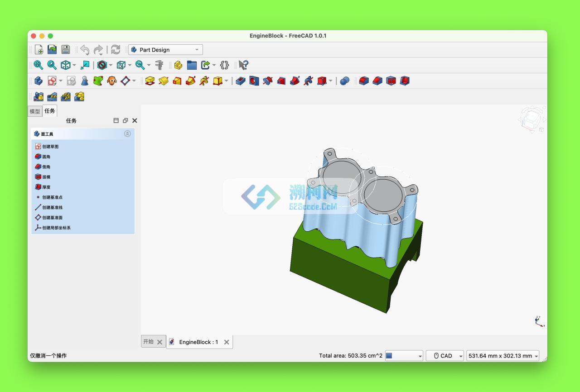Click the Redo arrow icon
The height and width of the screenshot is (392, 580).
click(x=98, y=50)
